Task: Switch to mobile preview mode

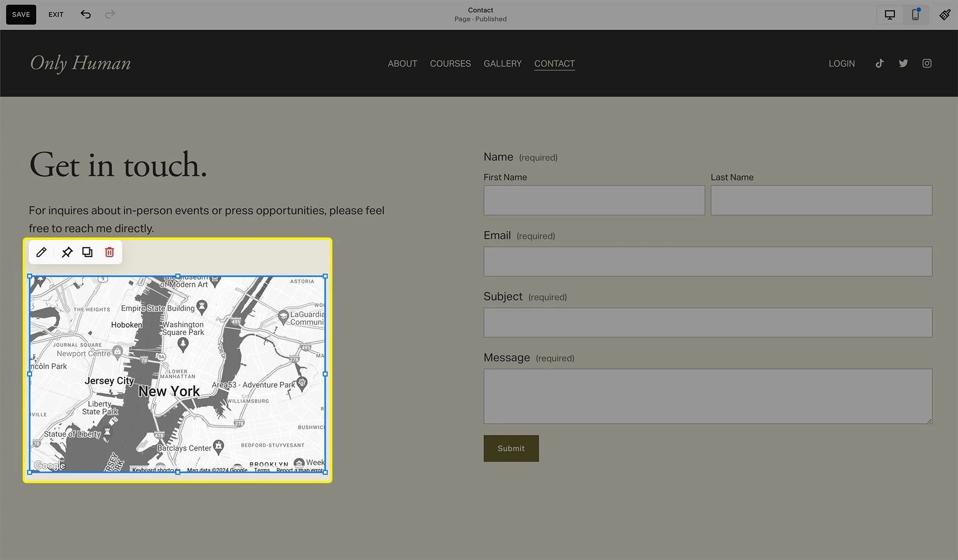Action: point(915,14)
